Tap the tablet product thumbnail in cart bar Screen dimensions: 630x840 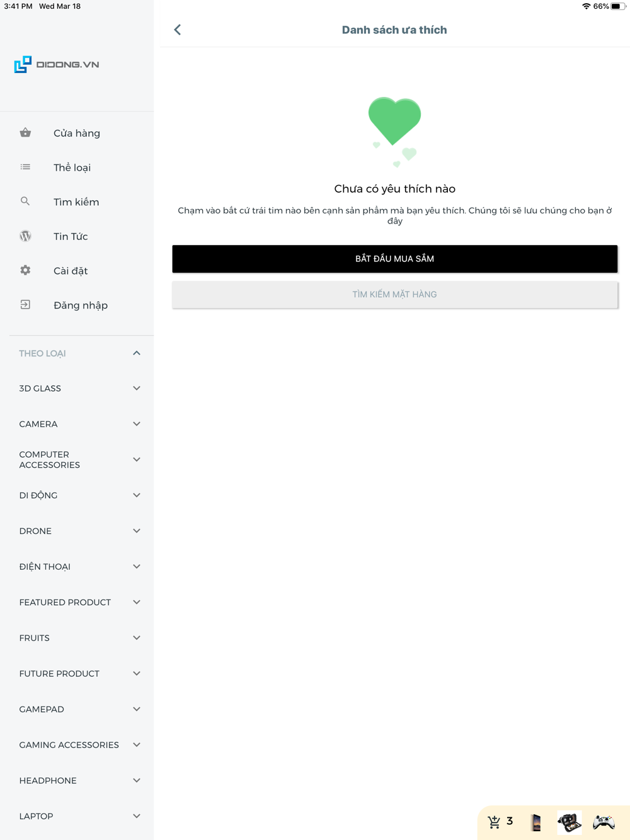coord(536,822)
